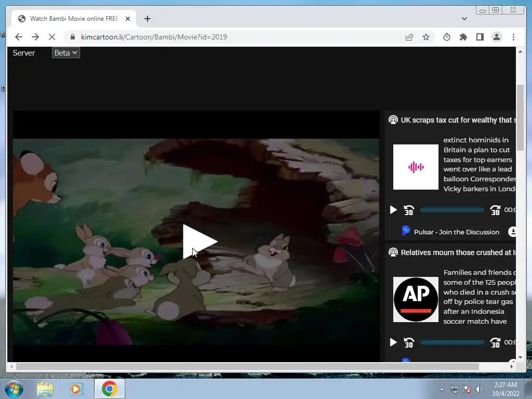Click the Action Center flag tray icon

tap(467, 389)
